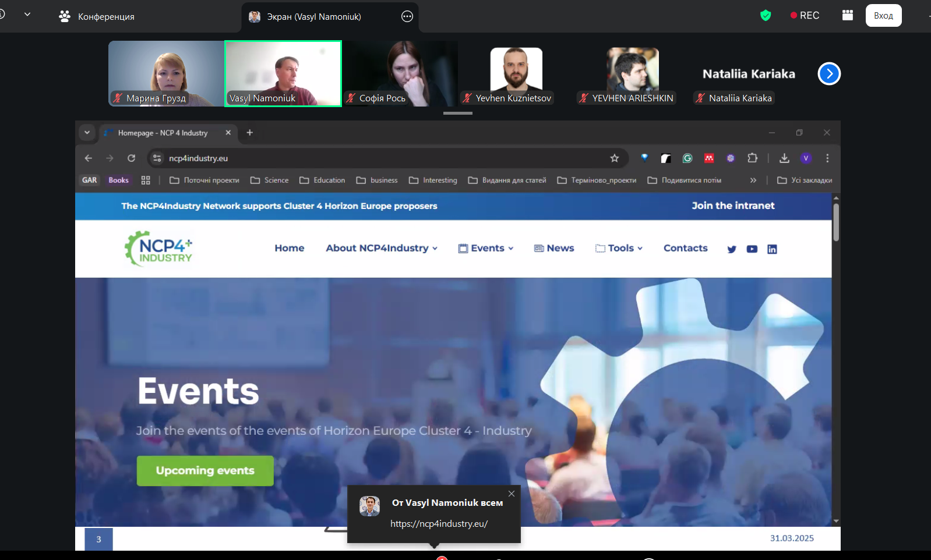Open screen share options ellipsis button
Viewport: 931px width, 560px height.
pyautogui.click(x=407, y=17)
